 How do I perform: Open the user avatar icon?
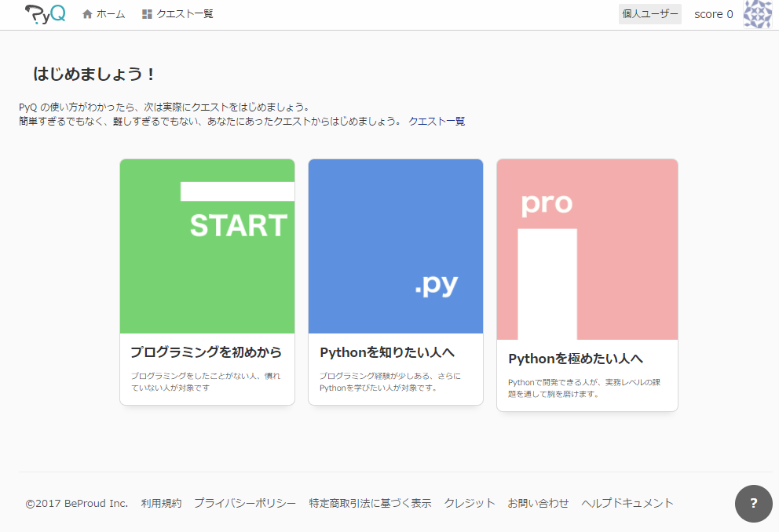(758, 14)
